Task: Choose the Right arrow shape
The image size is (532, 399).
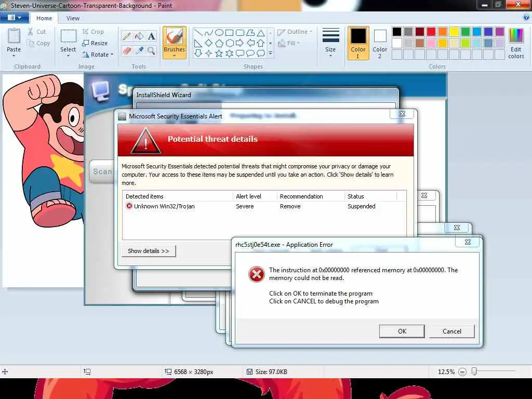Action: click(240, 43)
